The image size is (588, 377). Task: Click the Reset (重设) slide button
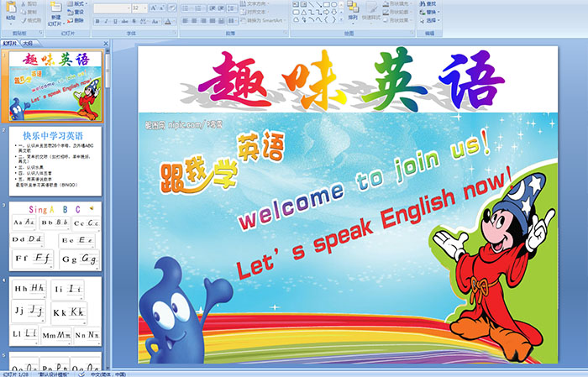coord(76,12)
